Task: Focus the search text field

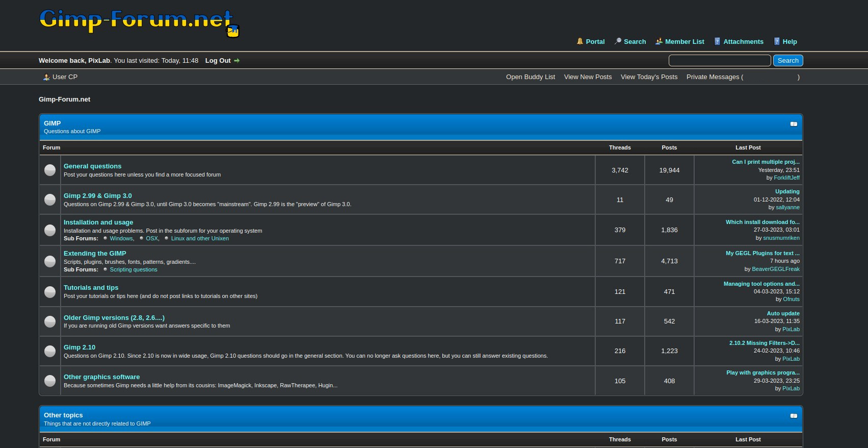Action: 719,61
